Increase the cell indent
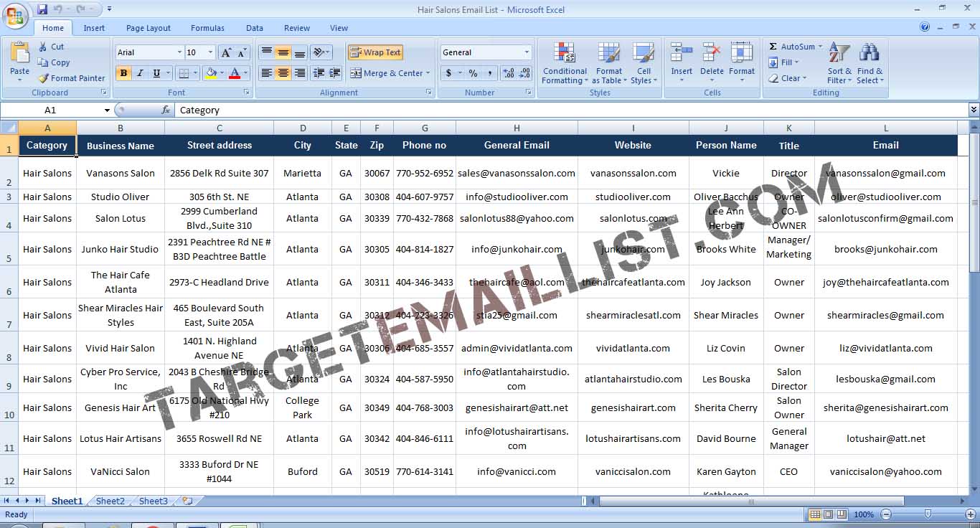 tap(335, 73)
